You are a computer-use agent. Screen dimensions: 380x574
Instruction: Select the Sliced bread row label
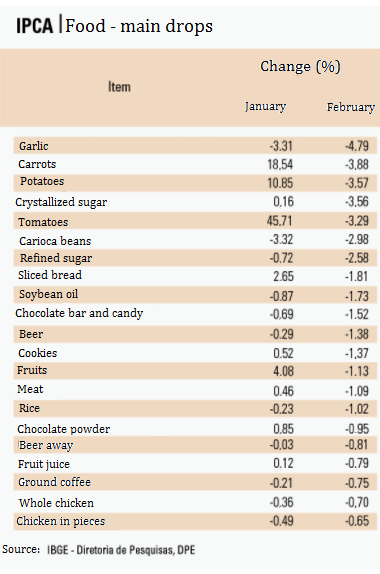coord(50,275)
